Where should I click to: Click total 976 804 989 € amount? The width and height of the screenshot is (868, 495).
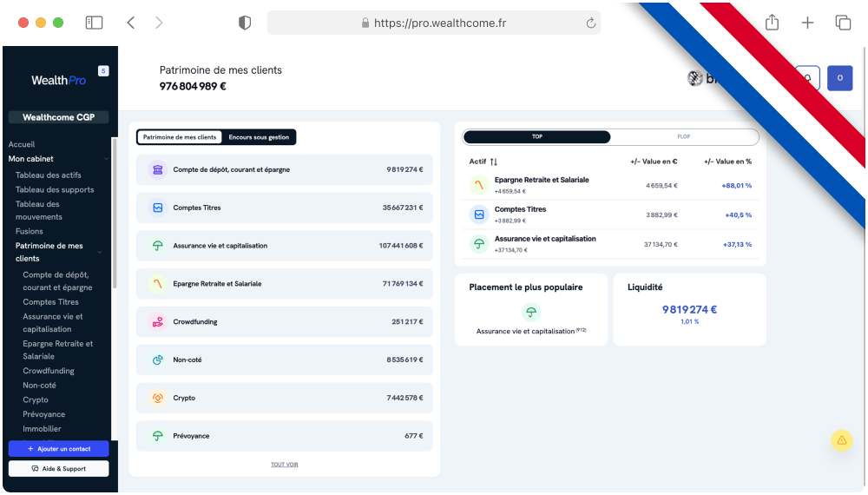tap(193, 86)
